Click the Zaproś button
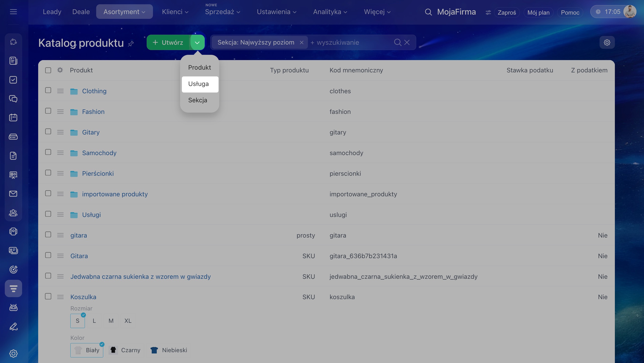The width and height of the screenshot is (644, 363). click(x=507, y=12)
